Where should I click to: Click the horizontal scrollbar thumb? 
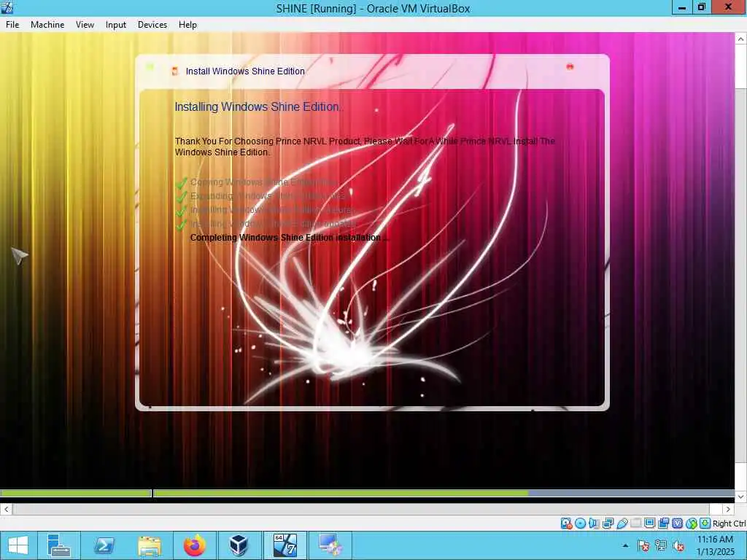tap(361, 509)
